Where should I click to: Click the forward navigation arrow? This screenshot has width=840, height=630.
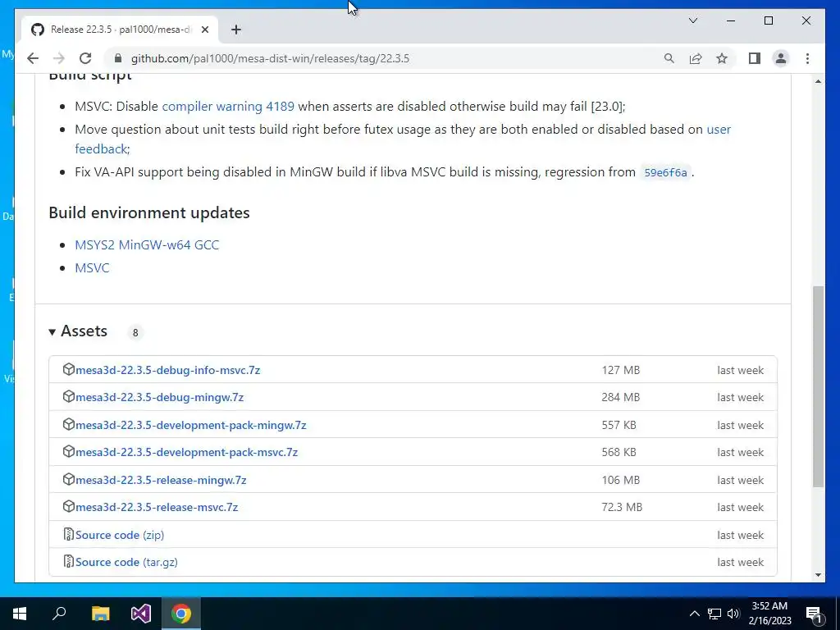coord(59,58)
